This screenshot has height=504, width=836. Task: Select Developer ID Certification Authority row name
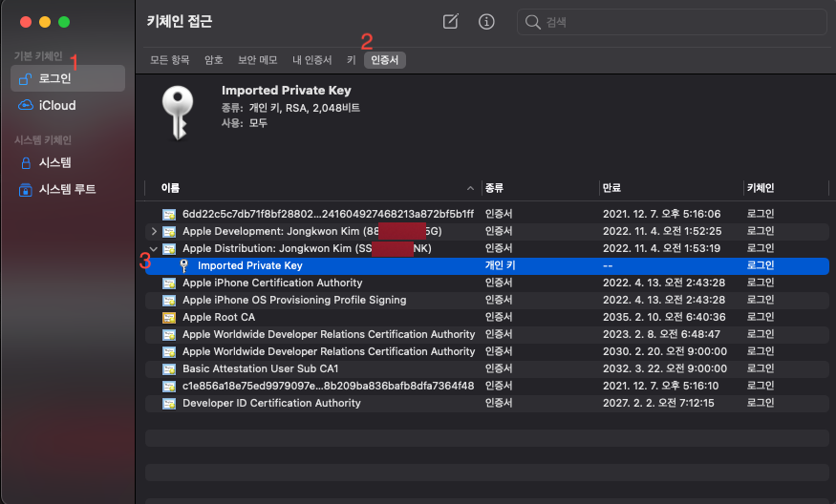[x=271, y=404]
